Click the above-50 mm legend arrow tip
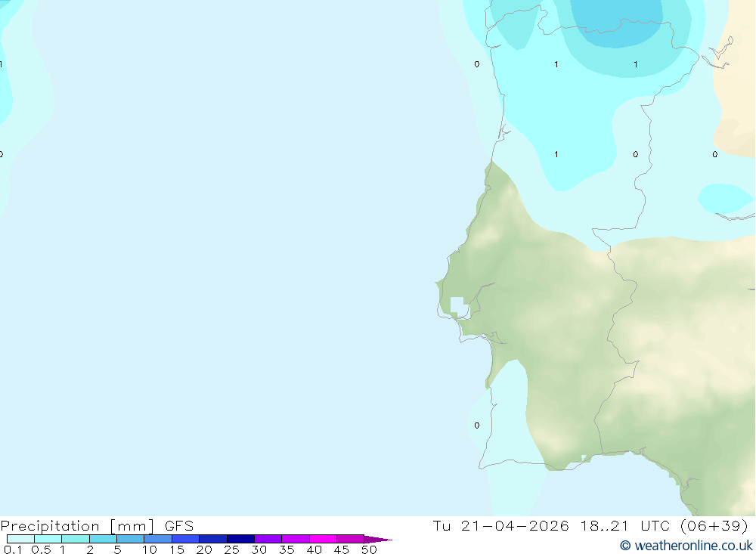The image size is (756, 554). [378, 540]
